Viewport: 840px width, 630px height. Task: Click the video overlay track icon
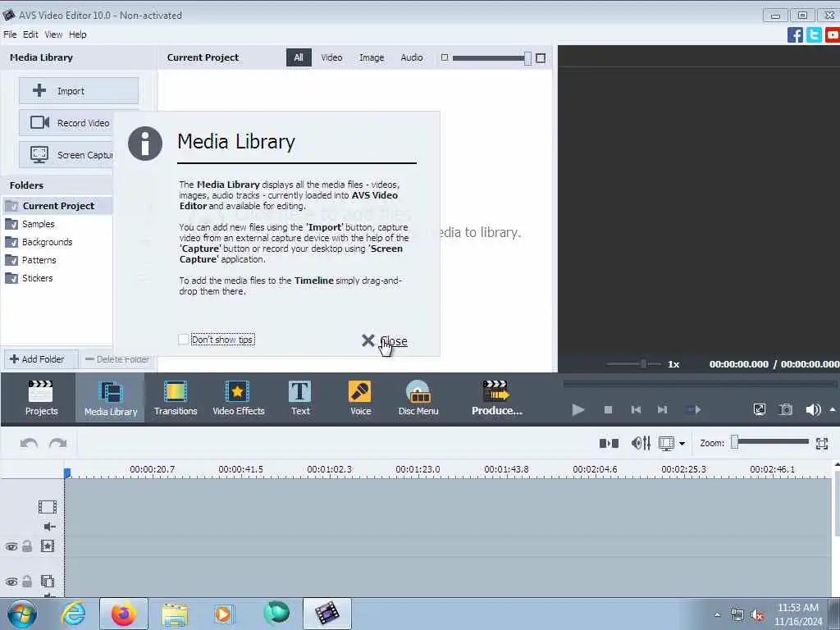pyautogui.click(x=47, y=581)
